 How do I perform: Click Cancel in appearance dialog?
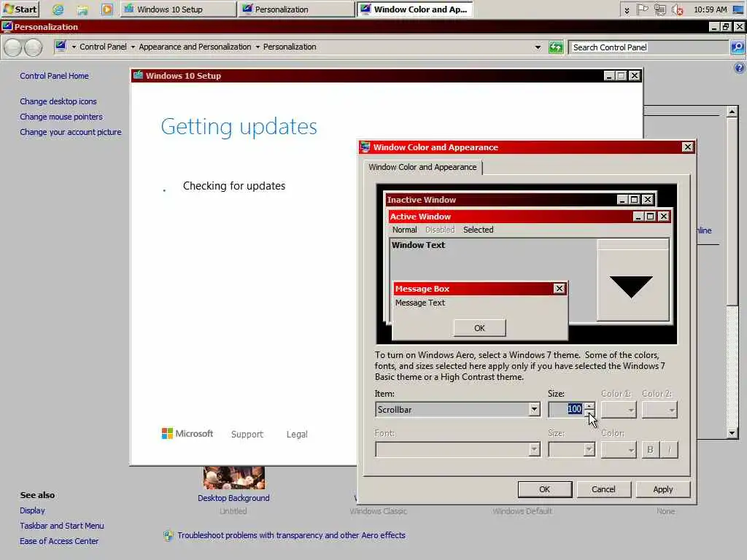tap(603, 489)
